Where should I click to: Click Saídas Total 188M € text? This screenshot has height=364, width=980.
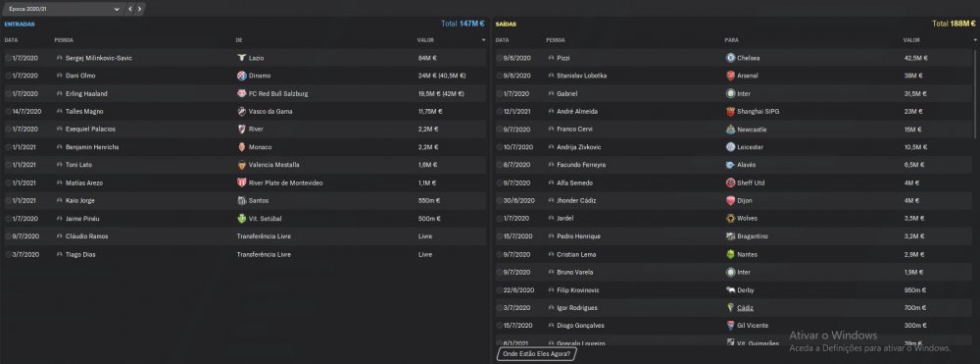coord(954,24)
